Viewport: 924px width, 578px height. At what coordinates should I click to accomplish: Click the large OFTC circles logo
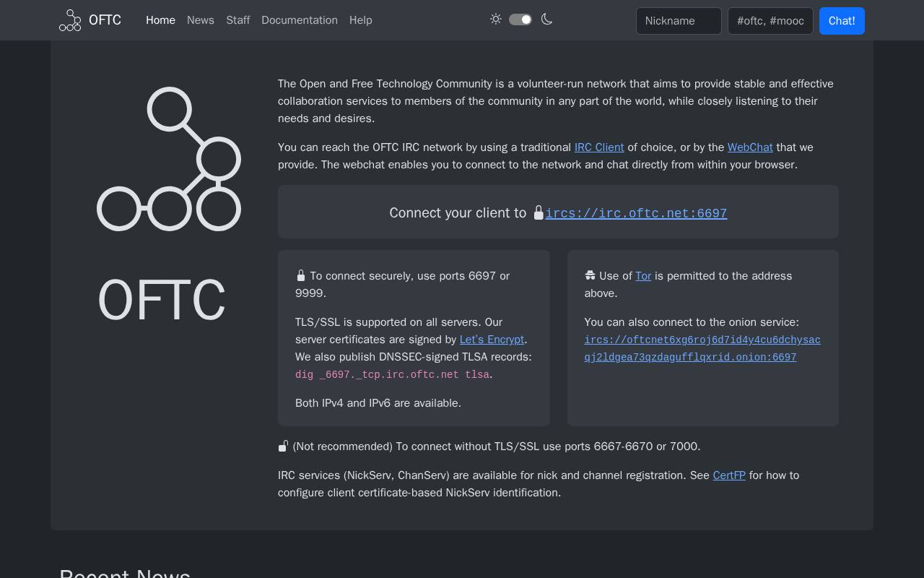[169, 159]
